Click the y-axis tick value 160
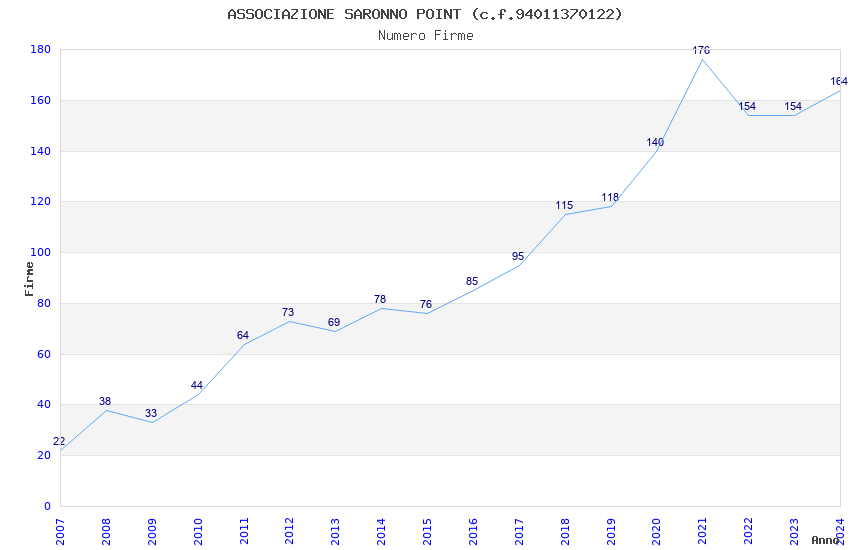850x550 pixels. 41,100
